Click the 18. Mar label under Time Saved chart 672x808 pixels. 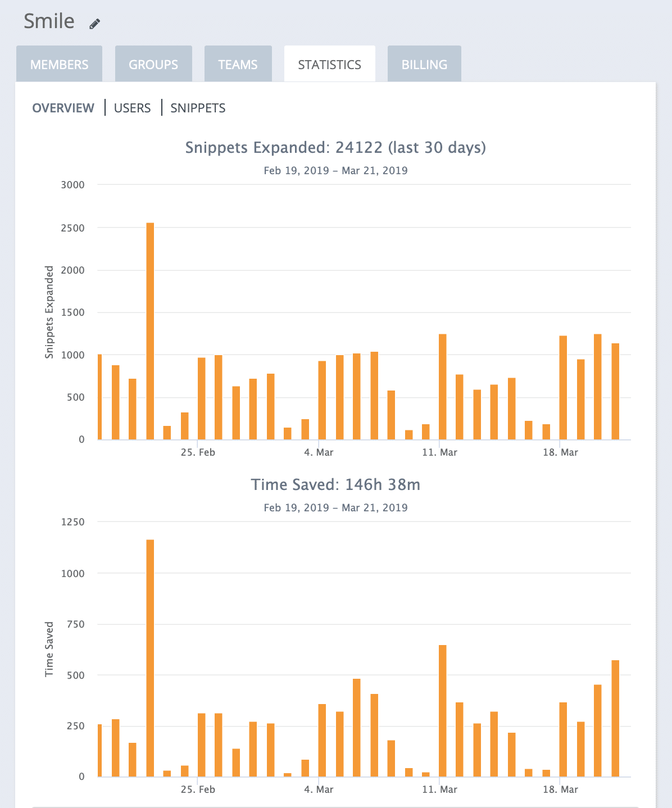pos(560,789)
